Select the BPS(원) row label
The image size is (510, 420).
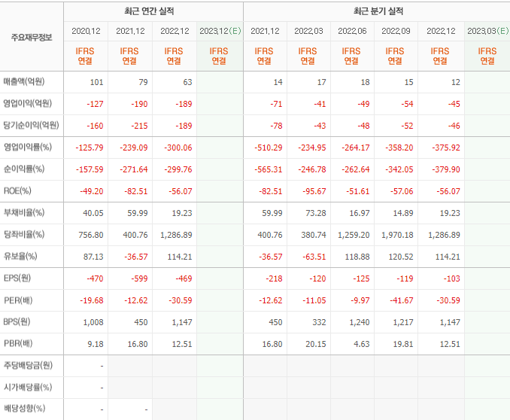point(17,321)
